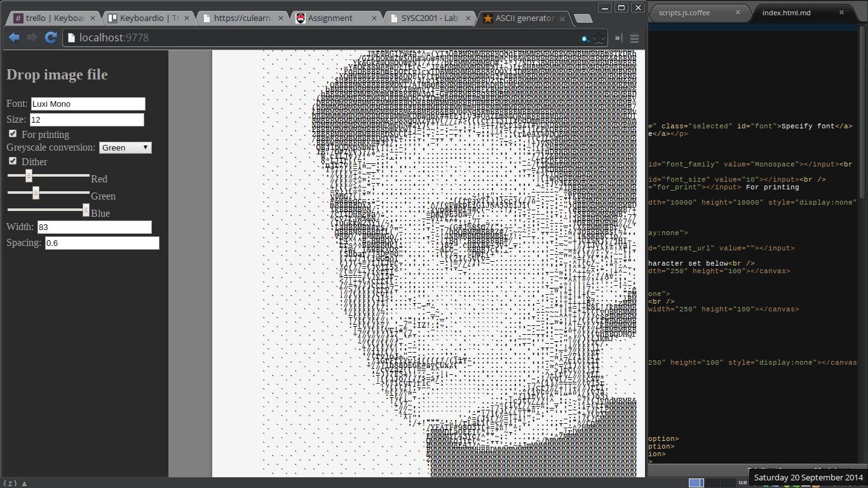Viewport: 868px width, 488px height.
Task: Reload the localhost page
Action: click(x=51, y=38)
